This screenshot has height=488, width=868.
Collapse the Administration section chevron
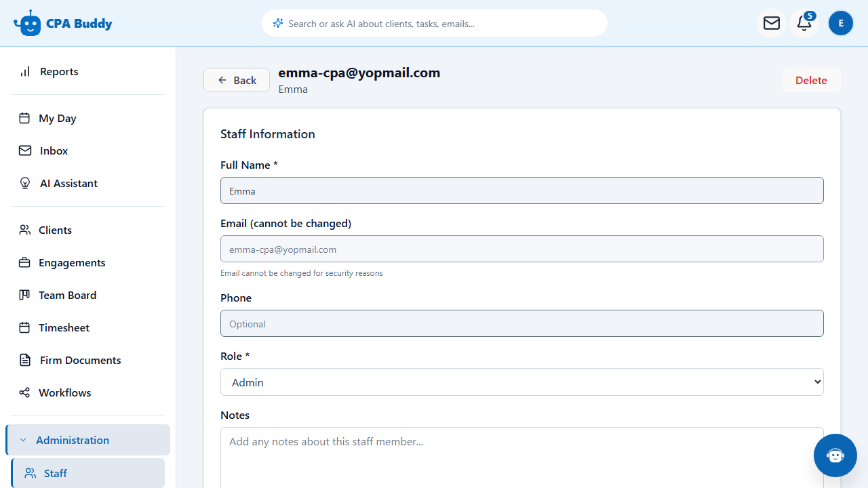(23, 440)
